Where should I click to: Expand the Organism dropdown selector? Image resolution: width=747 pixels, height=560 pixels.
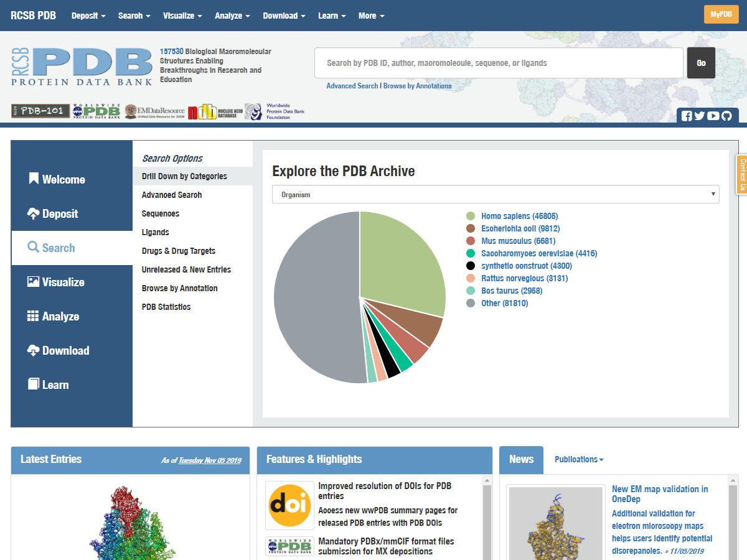pyautogui.click(x=496, y=194)
